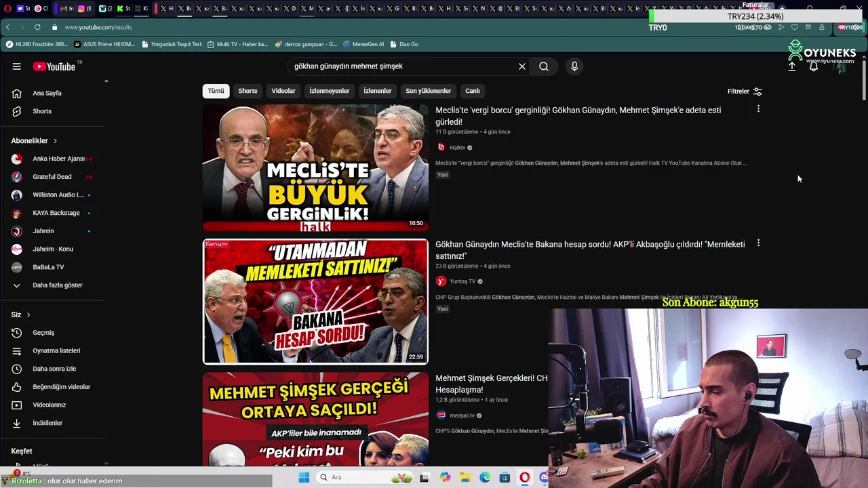Screen dimensions: 868x488
Task: Play the Mehmet Şimşek Gerçeği thumbnail
Action: [x=315, y=420]
